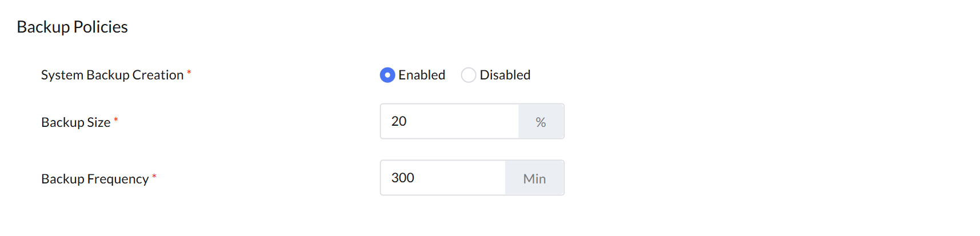The width and height of the screenshot is (980, 236).
Task: Click the Disabled option label text
Action: [505, 75]
